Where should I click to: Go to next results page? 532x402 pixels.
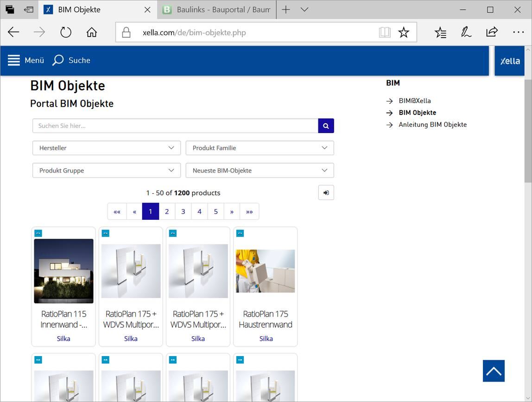click(232, 211)
